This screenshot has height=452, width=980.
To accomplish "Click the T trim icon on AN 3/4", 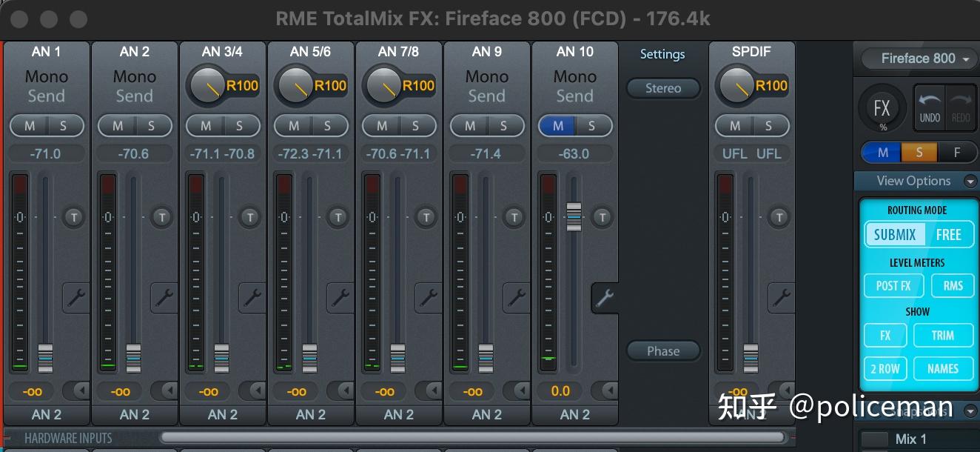I will pos(250,217).
